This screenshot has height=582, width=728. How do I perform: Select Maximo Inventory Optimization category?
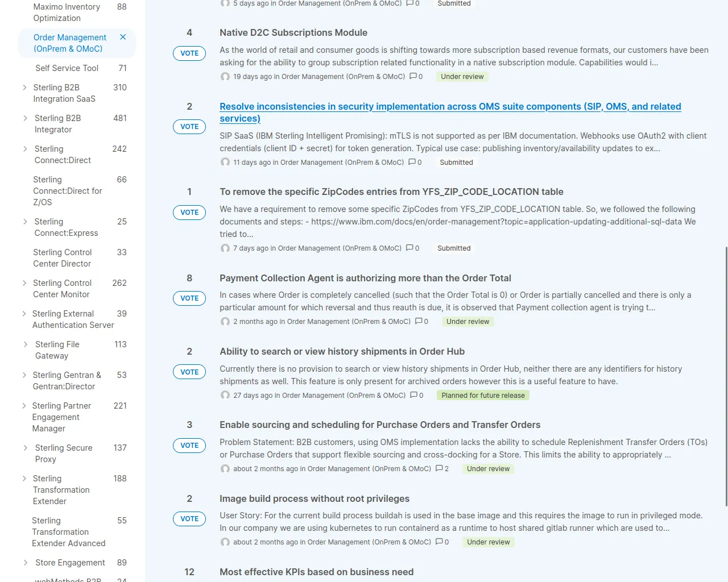point(67,13)
